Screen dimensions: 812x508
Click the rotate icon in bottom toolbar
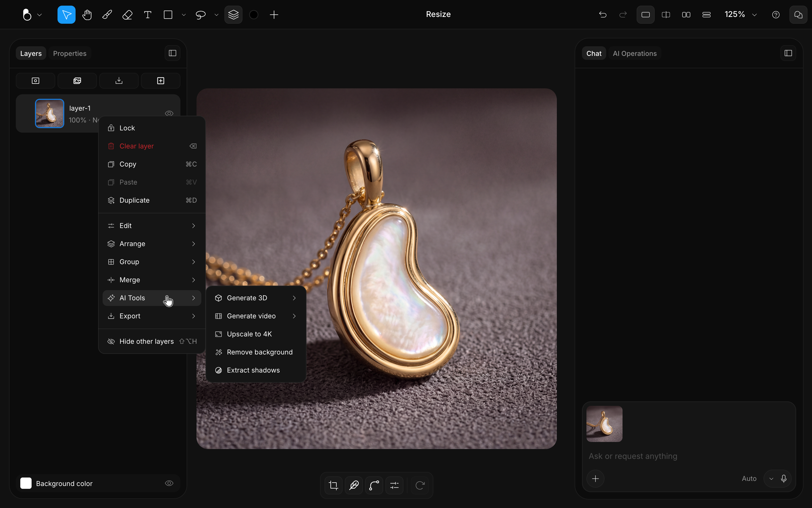pyautogui.click(x=420, y=485)
